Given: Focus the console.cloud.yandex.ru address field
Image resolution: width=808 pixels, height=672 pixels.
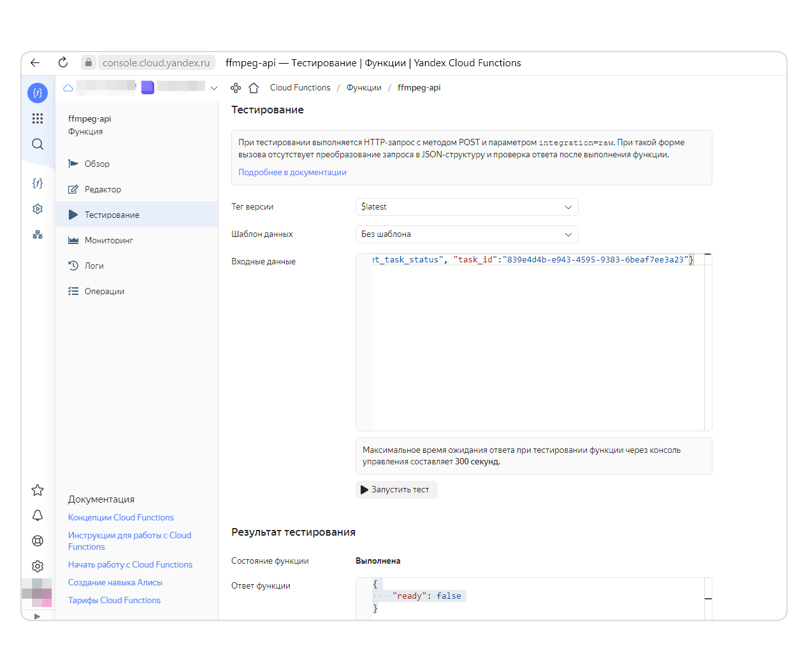Looking at the screenshot, I should coord(156,62).
